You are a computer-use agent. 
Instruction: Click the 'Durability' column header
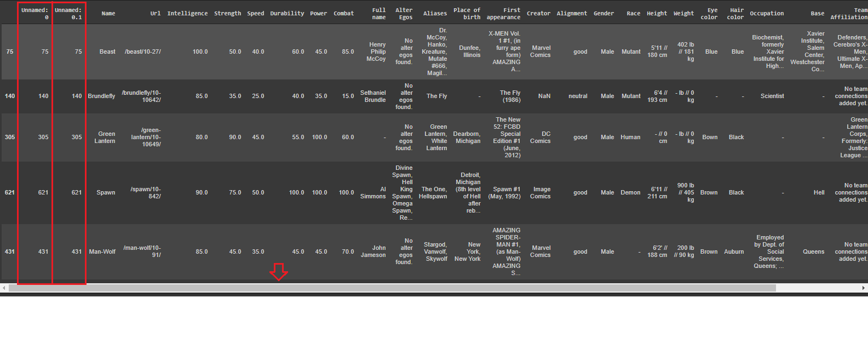(287, 13)
